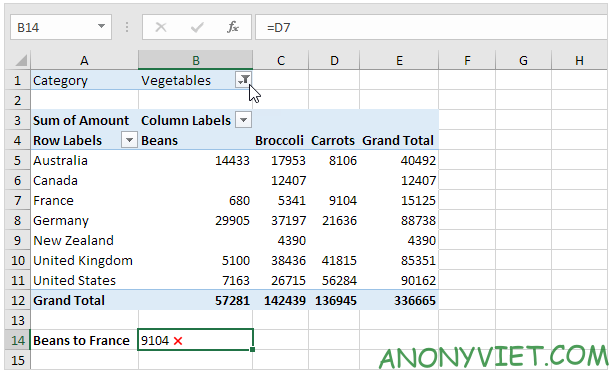610x370 pixels.
Task: Select the Broccoli total cell 142439
Action: [x=281, y=300]
